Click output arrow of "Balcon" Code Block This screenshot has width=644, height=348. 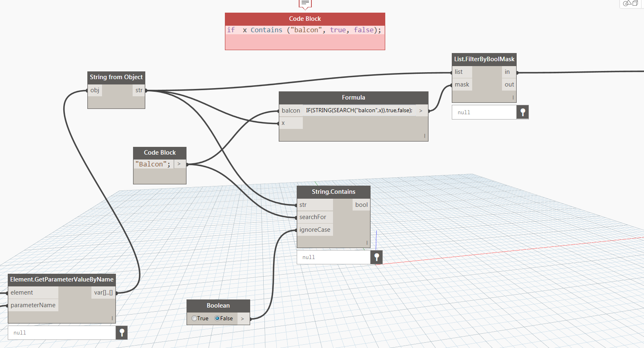pyautogui.click(x=179, y=164)
